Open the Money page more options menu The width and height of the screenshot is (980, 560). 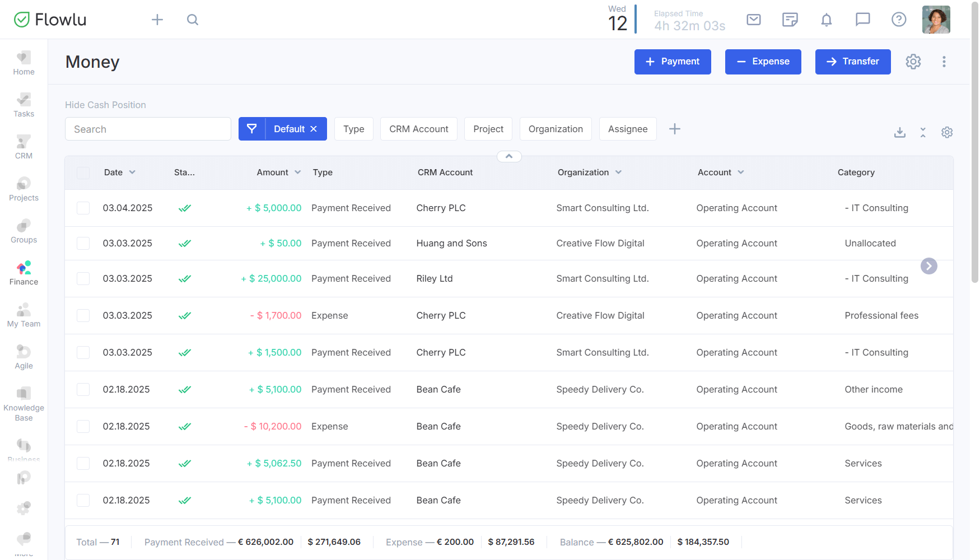(x=944, y=62)
